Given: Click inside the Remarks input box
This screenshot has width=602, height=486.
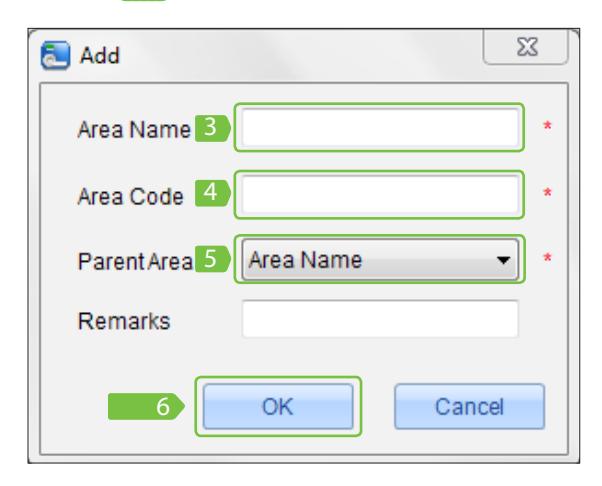Looking at the screenshot, I should click(380, 319).
